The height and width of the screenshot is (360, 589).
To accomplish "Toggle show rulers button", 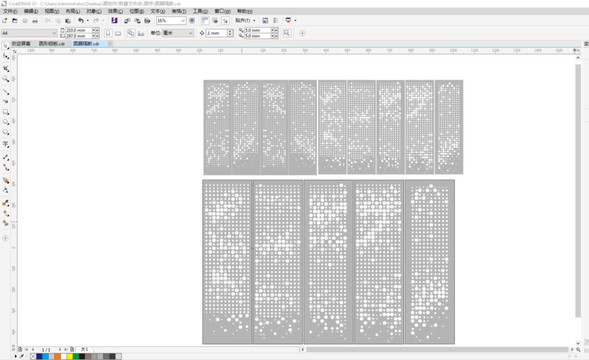I will (205, 21).
